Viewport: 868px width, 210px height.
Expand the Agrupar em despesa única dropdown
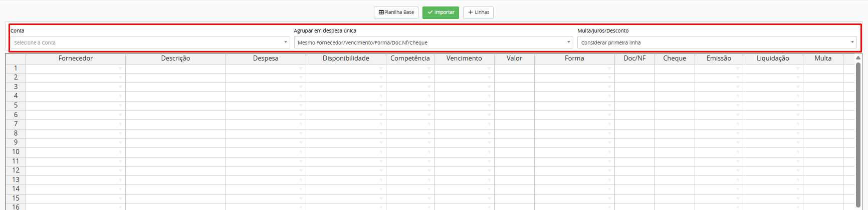click(433, 42)
